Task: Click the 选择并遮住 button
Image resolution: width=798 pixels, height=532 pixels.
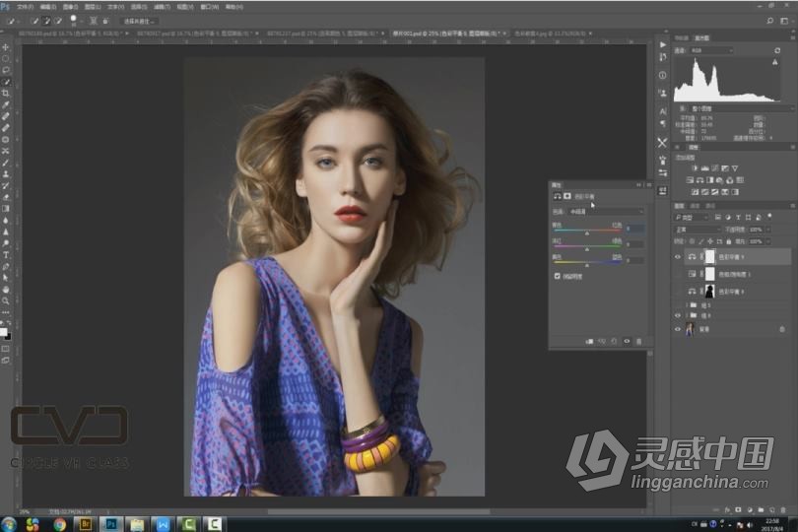Action: (x=139, y=22)
